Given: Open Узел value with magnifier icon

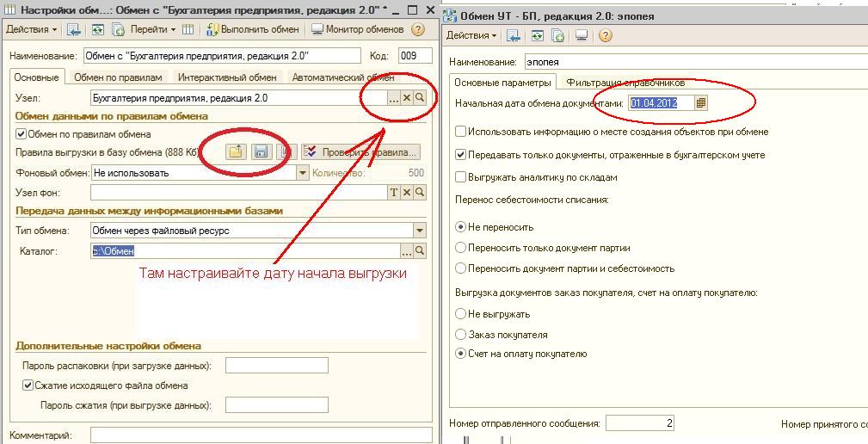Looking at the screenshot, I should (x=420, y=98).
